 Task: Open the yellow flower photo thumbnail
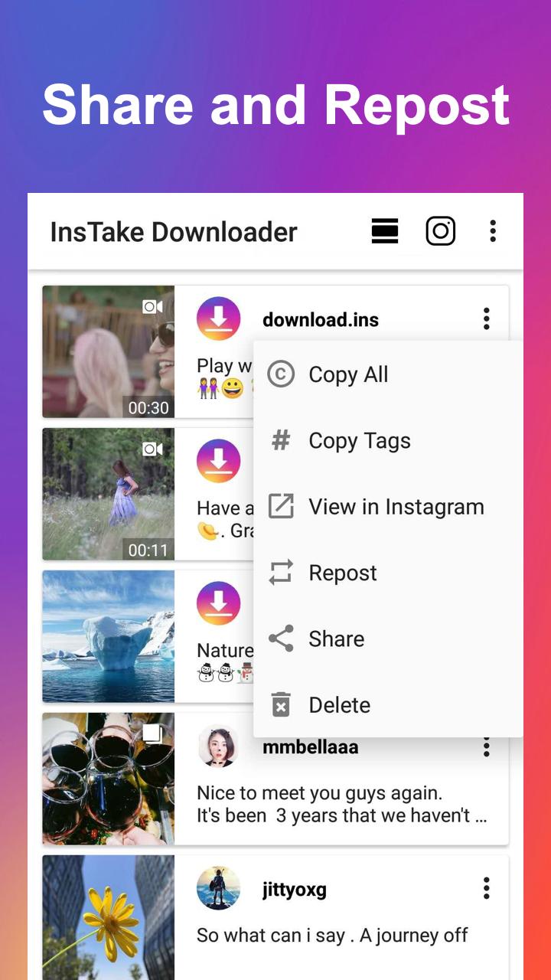(x=109, y=917)
